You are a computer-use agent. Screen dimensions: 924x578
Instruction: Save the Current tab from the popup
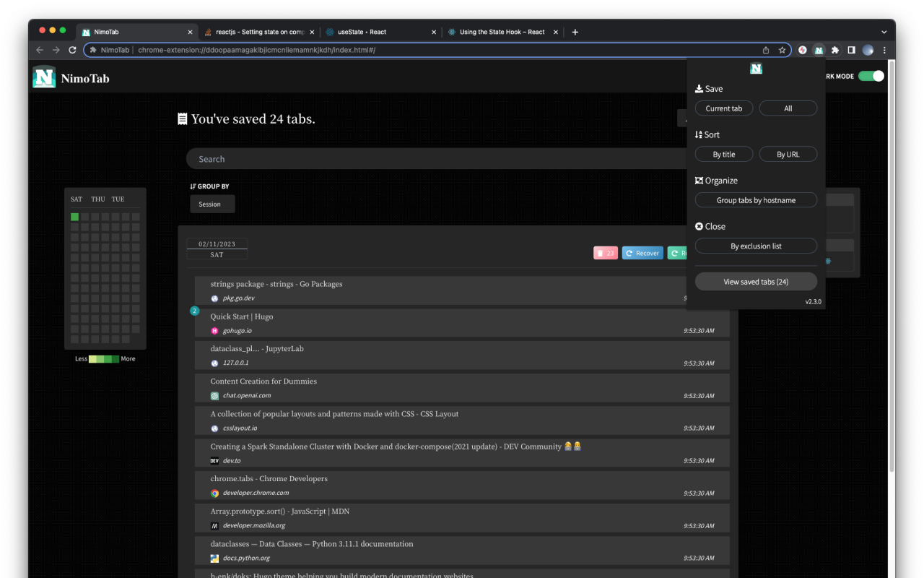click(x=724, y=108)
